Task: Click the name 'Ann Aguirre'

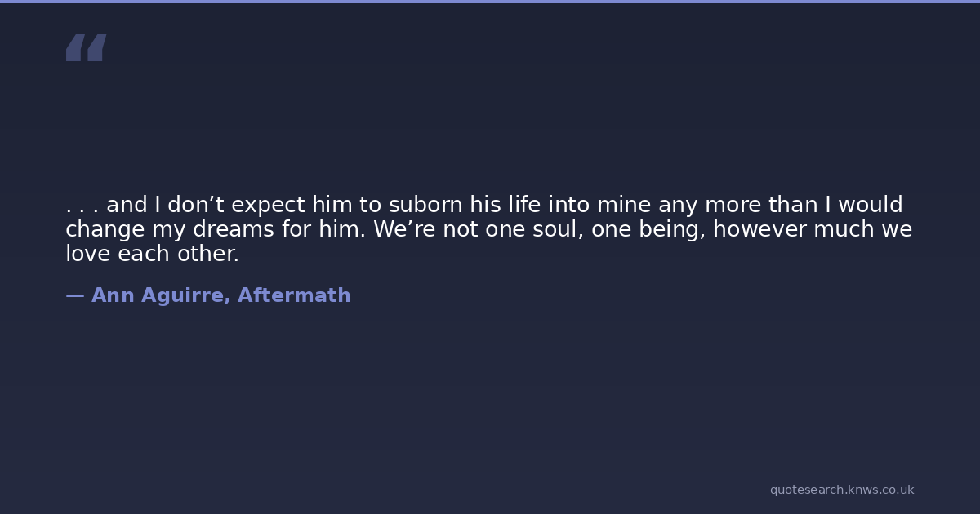Action: click(x=158, y=296)
